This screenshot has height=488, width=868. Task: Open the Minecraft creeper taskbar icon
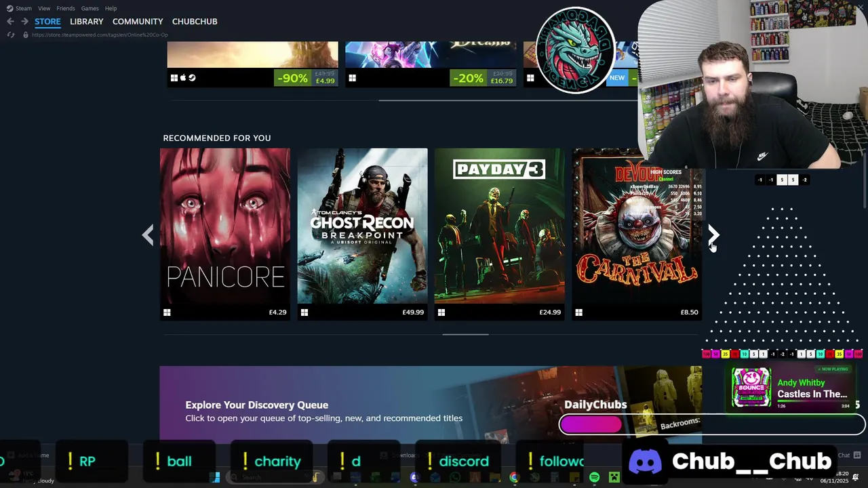(x=614, y=478)
